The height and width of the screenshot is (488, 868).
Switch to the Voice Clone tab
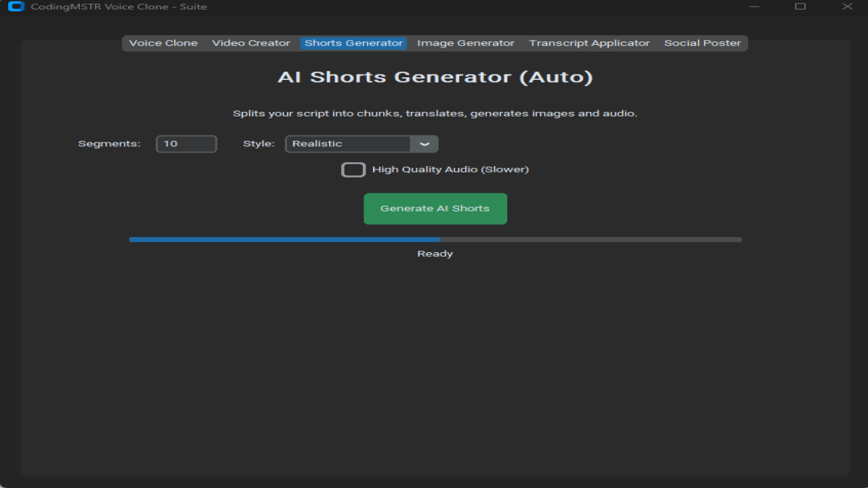(163, 43)
